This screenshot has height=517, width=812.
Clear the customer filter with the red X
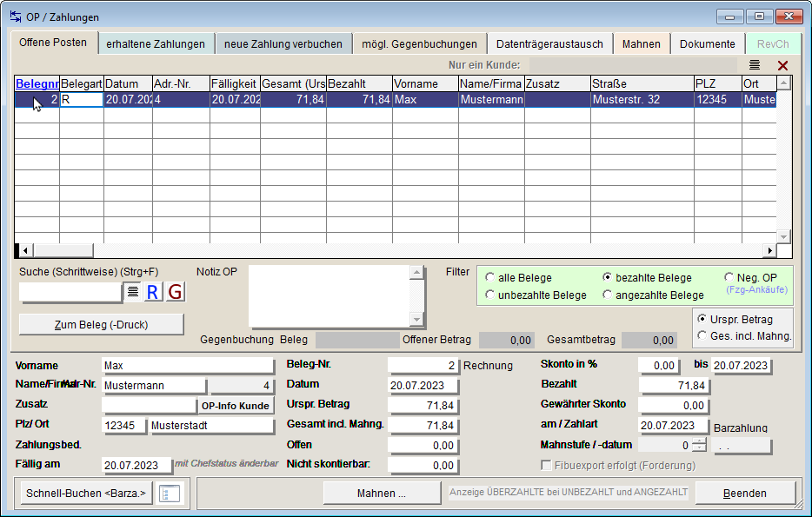pyautogui.click(x=782, y=65)
